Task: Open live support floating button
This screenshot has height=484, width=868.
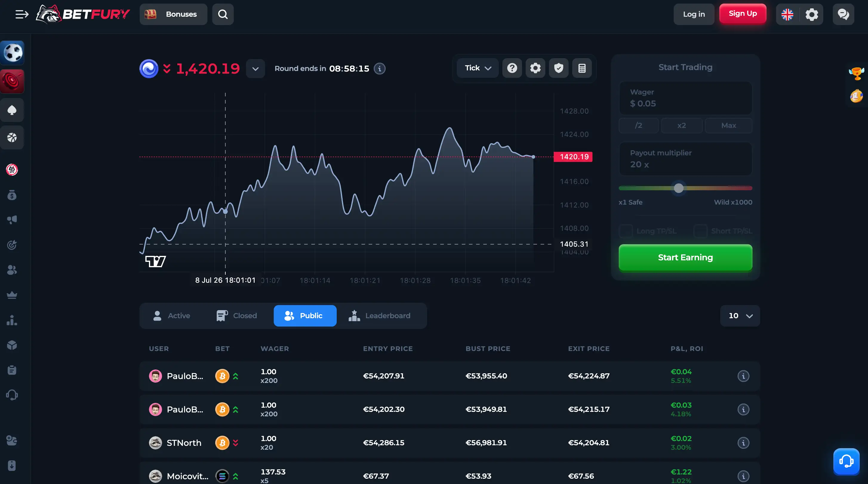Action: point(846,461)
